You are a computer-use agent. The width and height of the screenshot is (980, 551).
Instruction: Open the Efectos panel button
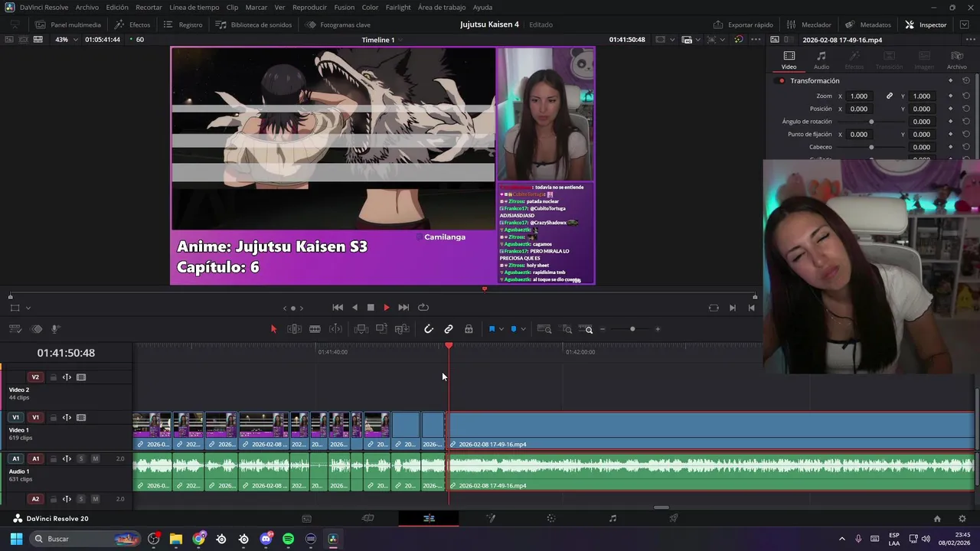click(132, 24)
